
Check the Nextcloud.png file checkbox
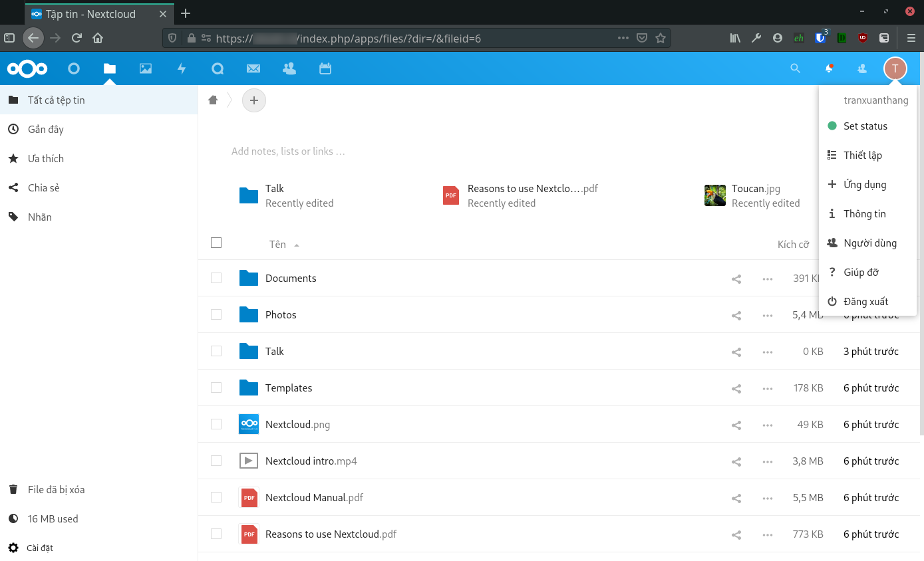(x=216, y=424)
